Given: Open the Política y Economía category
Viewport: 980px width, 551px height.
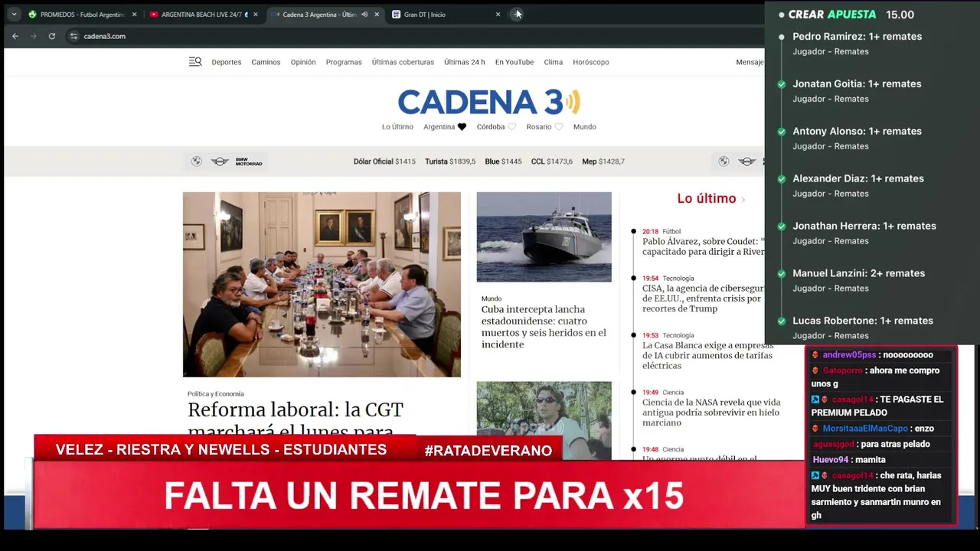Looking at the screenshot, I should (x=216, y=394).
